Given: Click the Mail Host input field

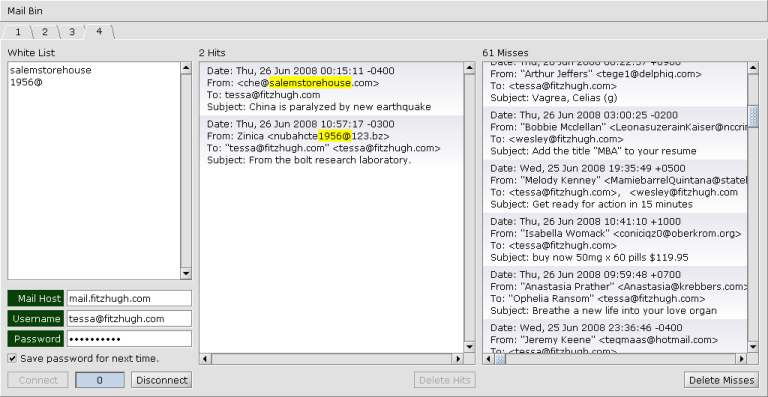Looking at the screenshot, I should click(x=129, y=298).
